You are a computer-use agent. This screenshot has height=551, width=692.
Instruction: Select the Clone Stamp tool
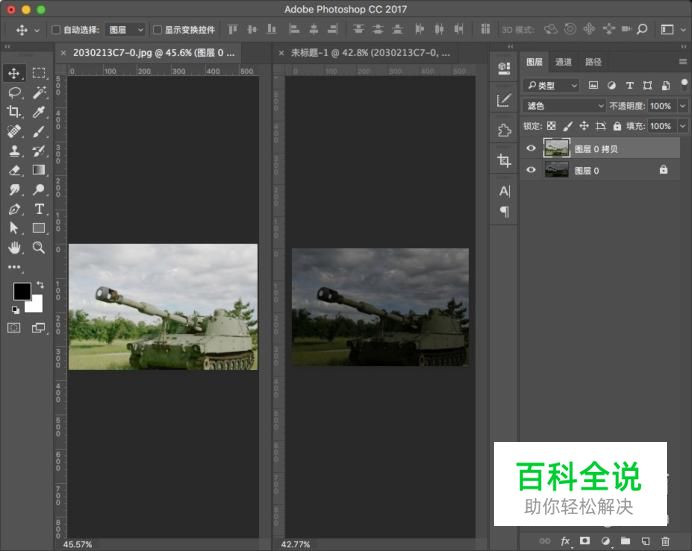pyautogui.click(x=14, y=151)
